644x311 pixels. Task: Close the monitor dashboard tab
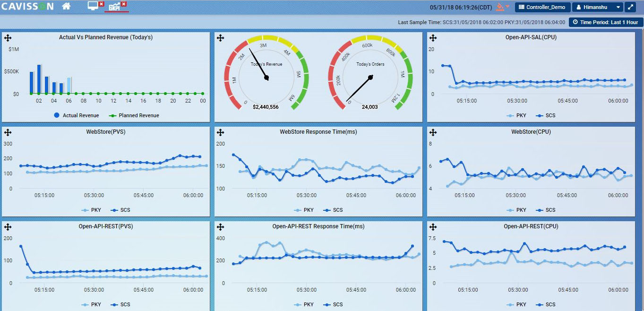click(x=101, y=4)
